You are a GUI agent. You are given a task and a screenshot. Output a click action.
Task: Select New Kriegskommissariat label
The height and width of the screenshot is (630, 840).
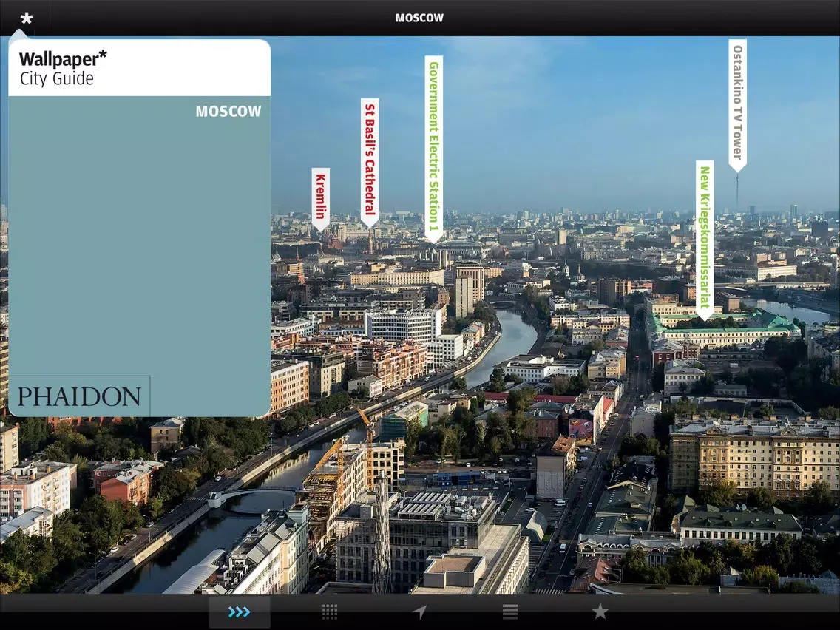[705, 240]
